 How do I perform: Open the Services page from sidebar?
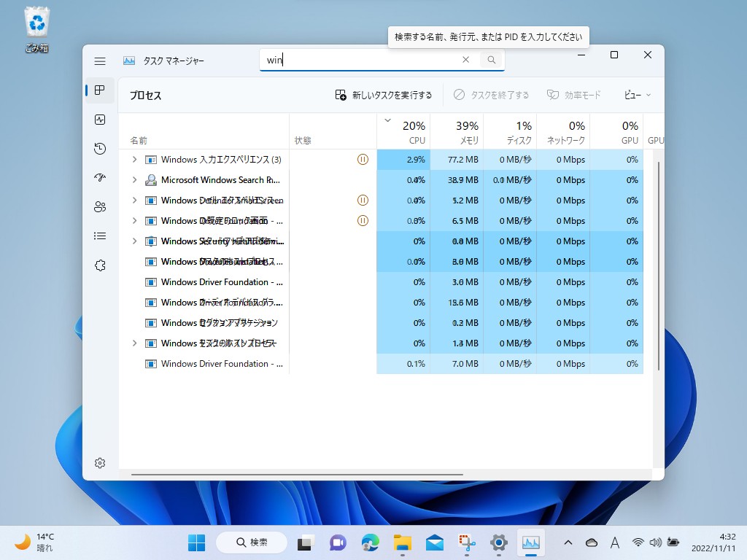click(99, 265)
